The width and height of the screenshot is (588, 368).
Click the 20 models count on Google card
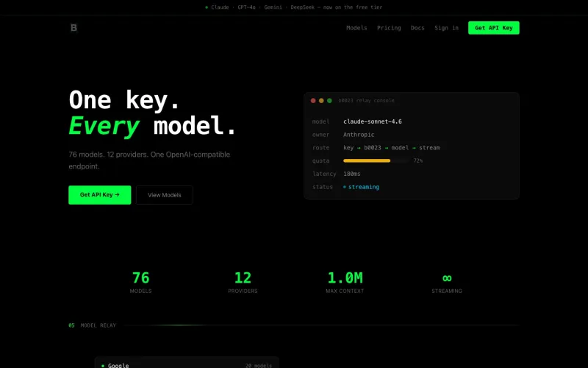click(259, 365)
